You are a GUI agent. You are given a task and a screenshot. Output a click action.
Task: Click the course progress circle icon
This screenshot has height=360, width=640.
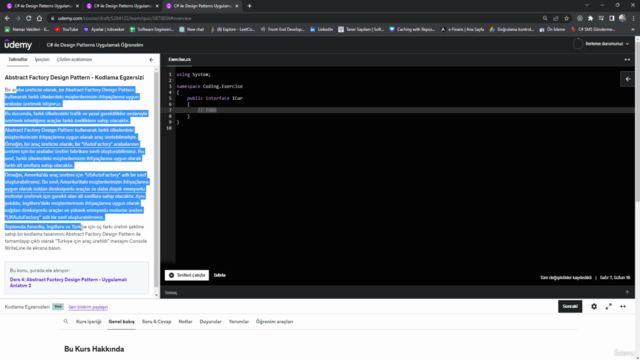click(578, 44)
